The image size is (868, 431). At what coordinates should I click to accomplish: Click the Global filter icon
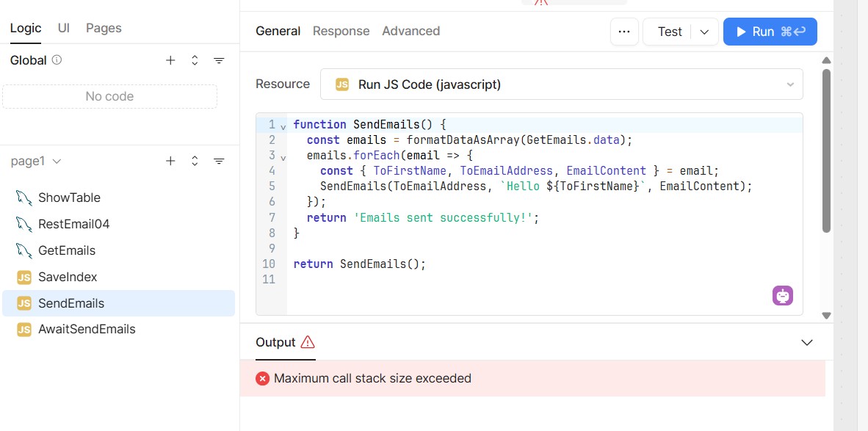(219, 61)
